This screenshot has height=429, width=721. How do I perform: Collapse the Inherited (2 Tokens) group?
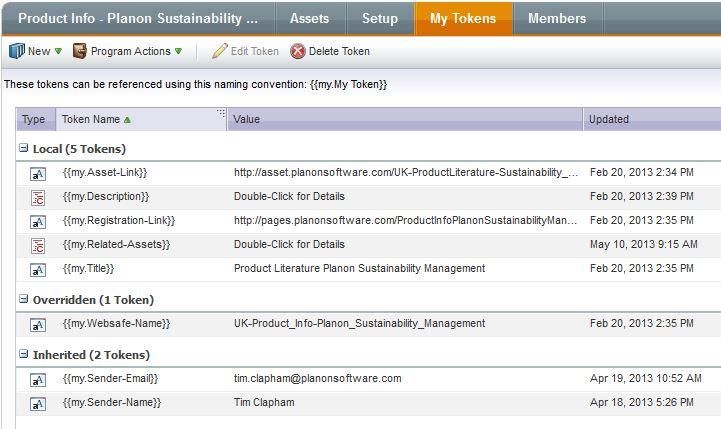[24, 355]
